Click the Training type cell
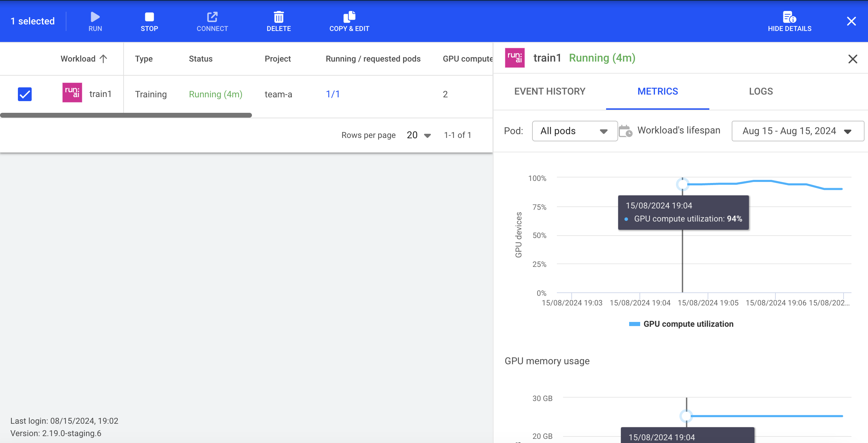This screenshot has width=868, height=443. [x=151, y=94]
